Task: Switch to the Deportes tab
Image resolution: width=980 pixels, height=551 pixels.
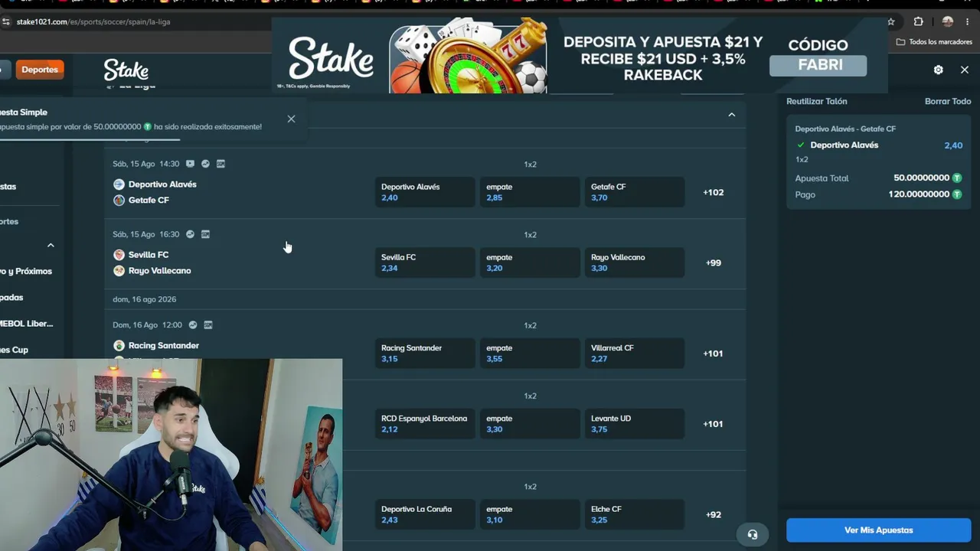Action: tap(40, 70)
